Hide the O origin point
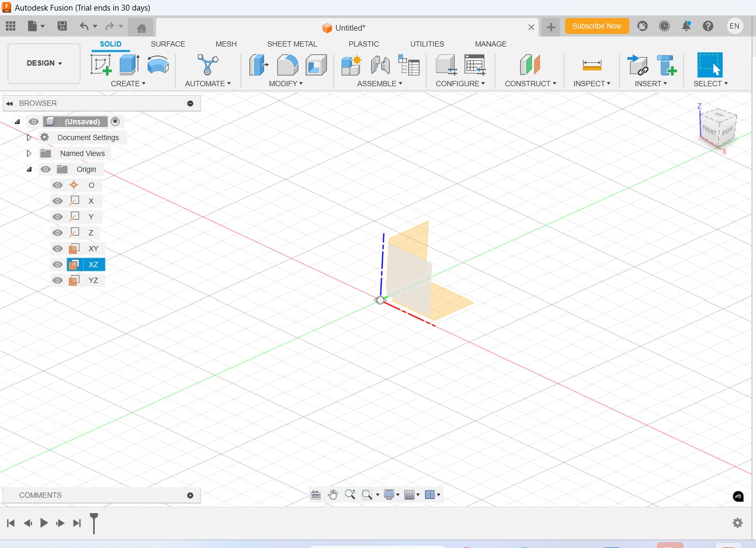This screenshot has width=756, height=548. tap(58, 185)
